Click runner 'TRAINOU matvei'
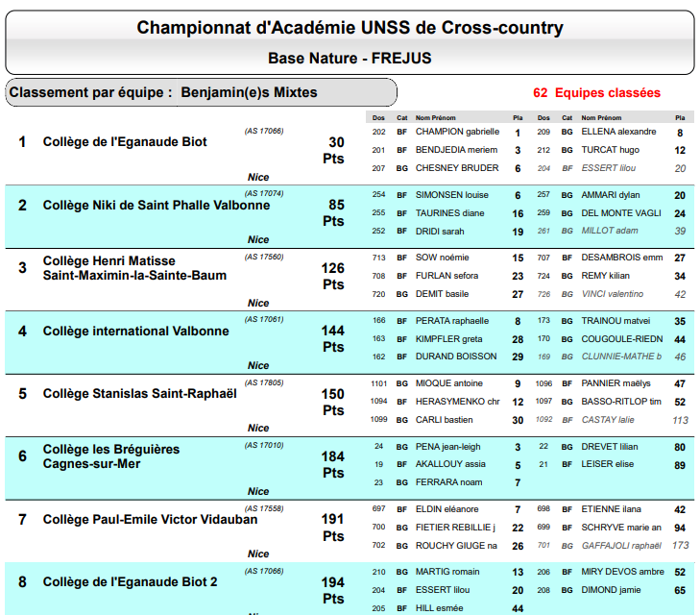700x615 pixels. 616,321
